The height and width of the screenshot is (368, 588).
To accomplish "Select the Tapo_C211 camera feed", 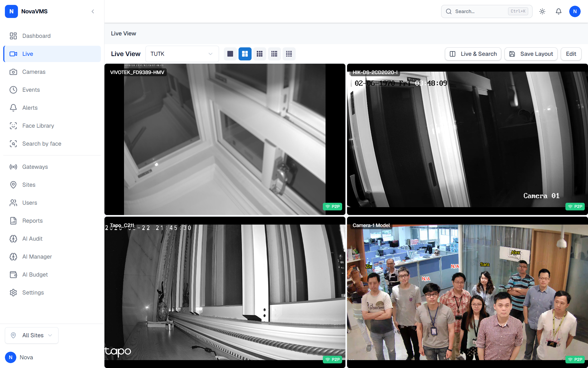I will tap(225, 292).
